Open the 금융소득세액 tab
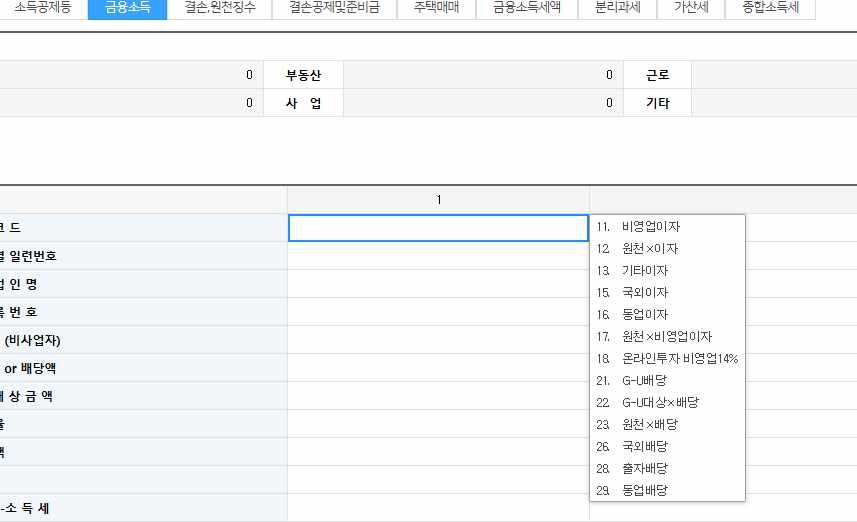 pos(527,8)
